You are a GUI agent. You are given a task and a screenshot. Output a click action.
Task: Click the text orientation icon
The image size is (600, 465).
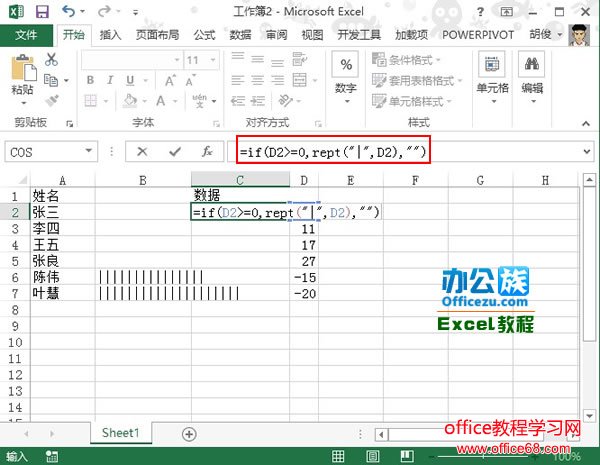click(x=285, y=101)
